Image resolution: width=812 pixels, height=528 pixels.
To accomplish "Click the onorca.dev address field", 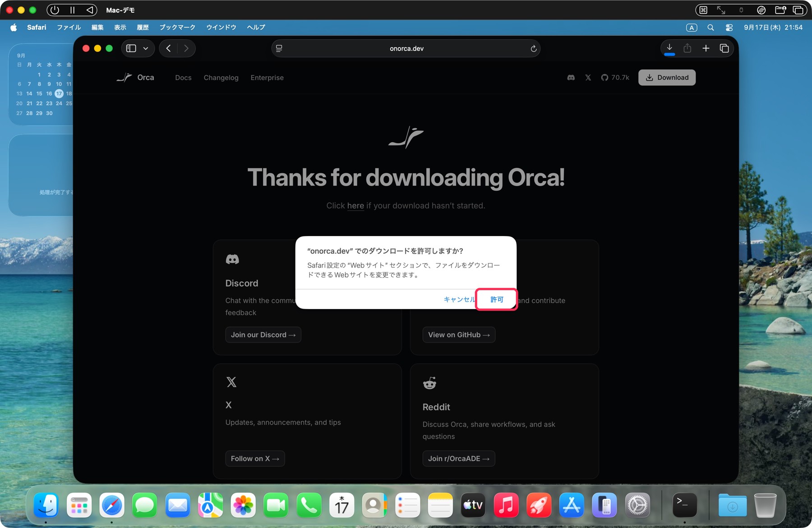I will coord(406,49).
